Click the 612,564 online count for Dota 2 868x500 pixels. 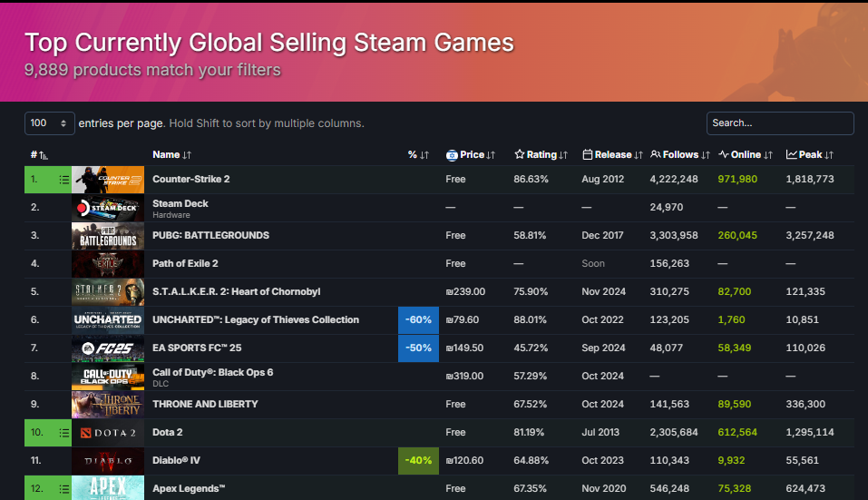coord(737,433)
